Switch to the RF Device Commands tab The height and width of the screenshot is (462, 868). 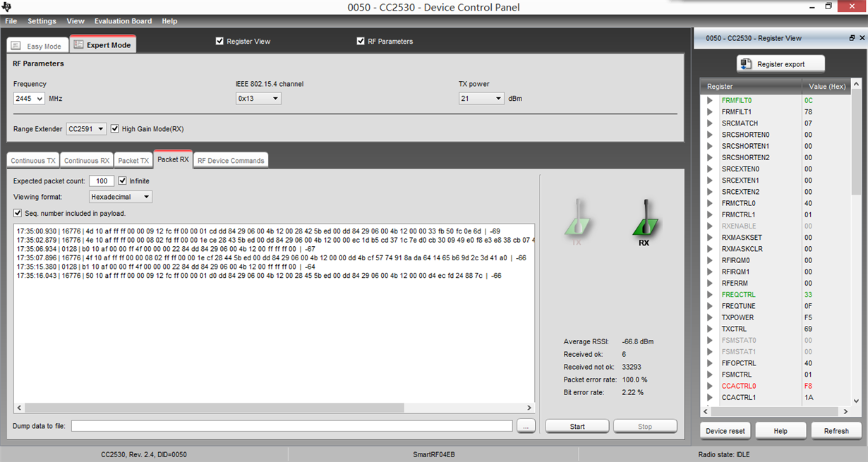pyautogui.click(x=231, y=160)
